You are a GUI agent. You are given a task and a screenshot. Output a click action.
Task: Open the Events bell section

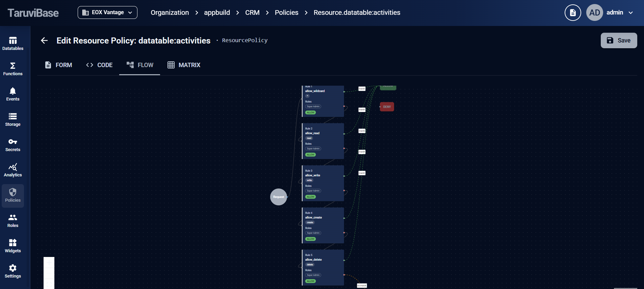(x=13, y=94)
